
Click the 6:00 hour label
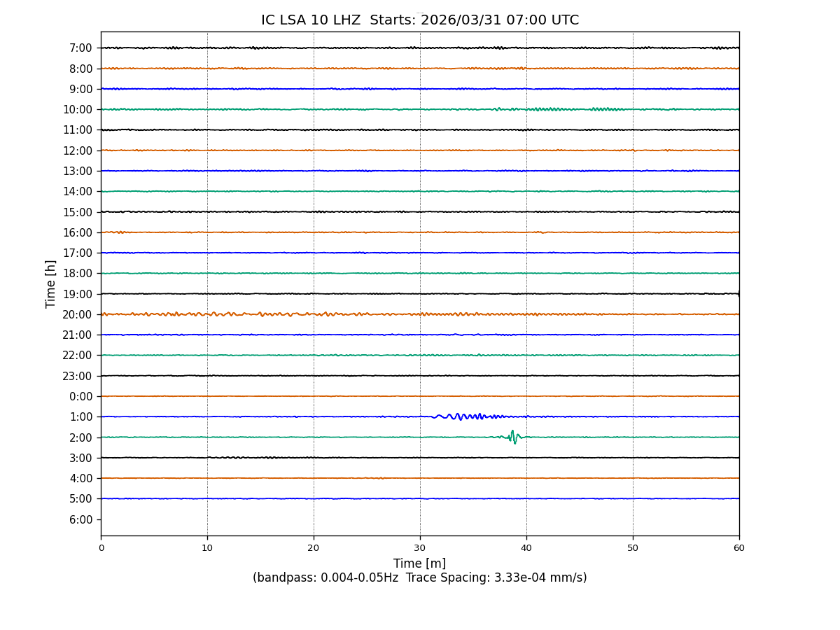[80, 519]
